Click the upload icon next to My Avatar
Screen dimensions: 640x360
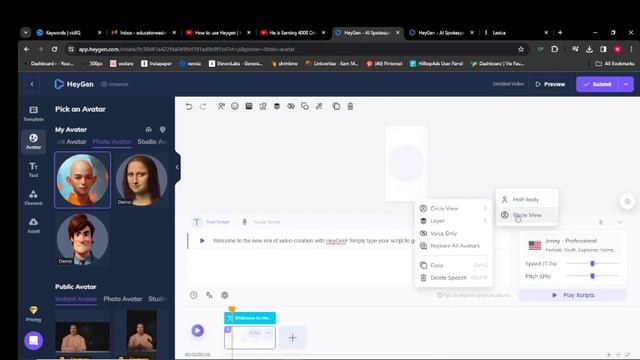point(149,129)
